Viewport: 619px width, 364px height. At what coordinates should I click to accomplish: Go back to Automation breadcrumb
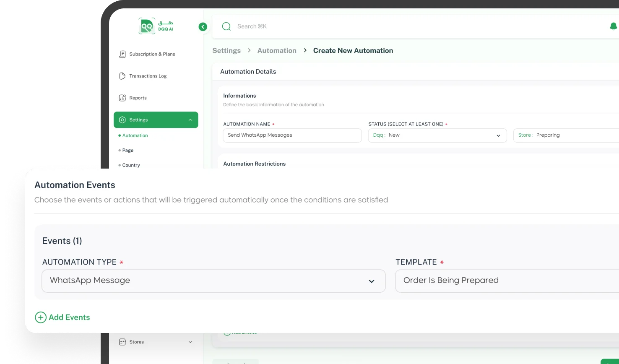coord(277,51)
